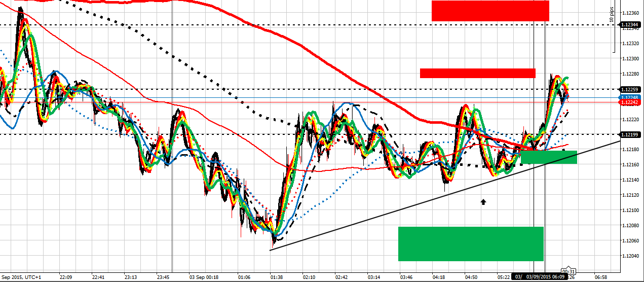
Task: Click the 1.12320 axis price value
Action: coord(631,43)
